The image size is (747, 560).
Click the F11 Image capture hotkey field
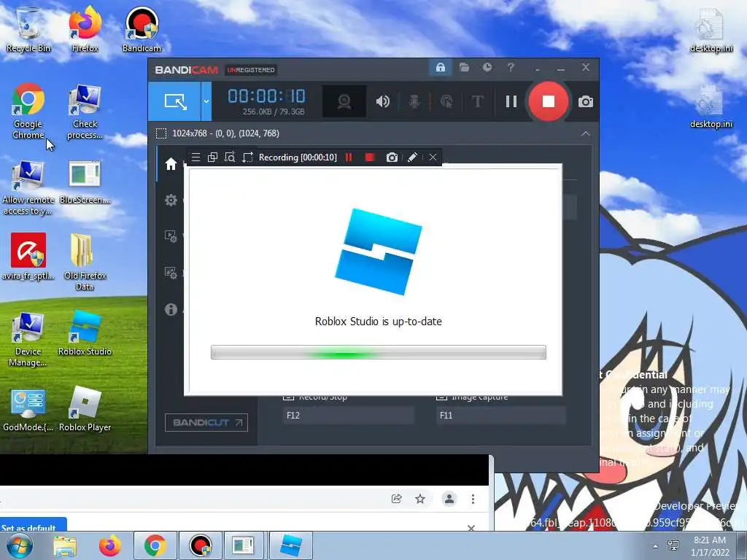coord(500,415)
